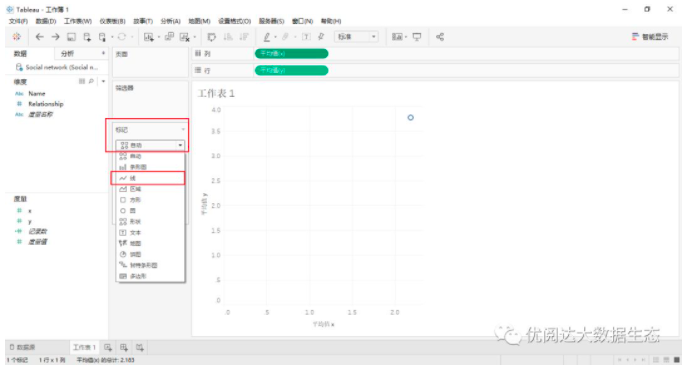Open the 标准 fit dropdown in toolbar
This screenshot has height=368, width=683.
click(x=356, y=37)
